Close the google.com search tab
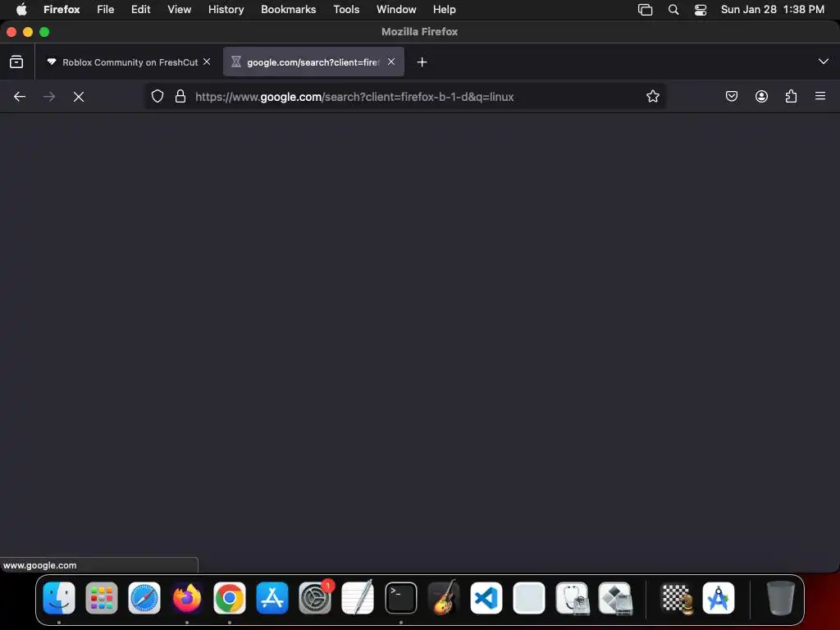This screenshot has width=840, height=630. pos(391,62)
